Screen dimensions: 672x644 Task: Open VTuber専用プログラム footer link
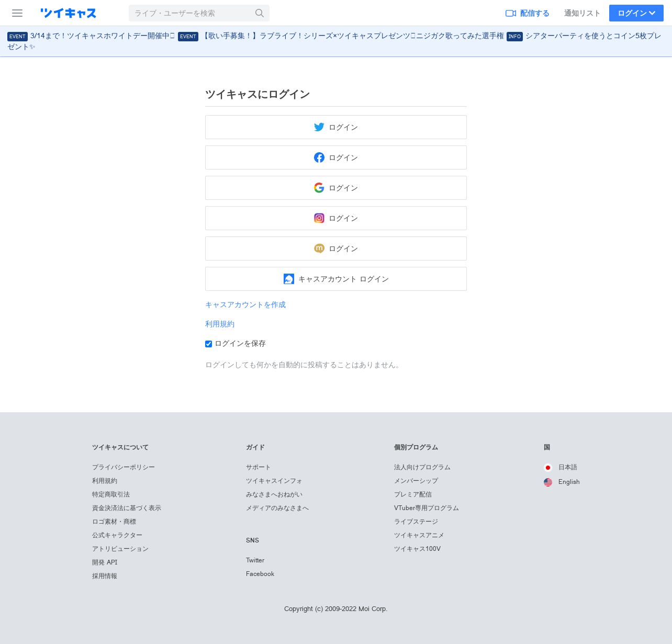(427, 508)
